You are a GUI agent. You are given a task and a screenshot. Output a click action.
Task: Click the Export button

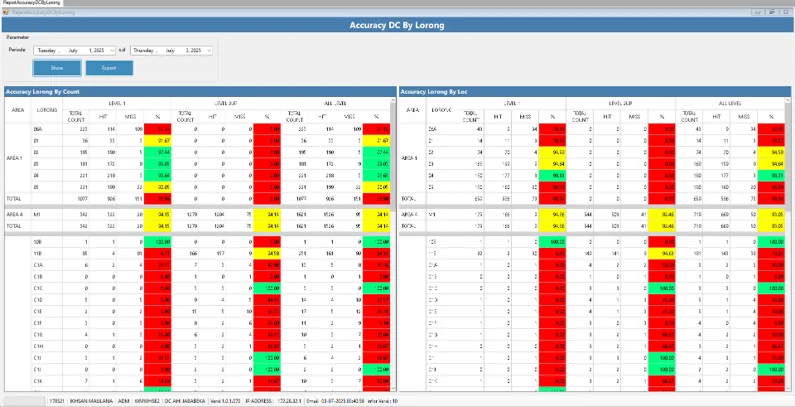click(108, 68)
